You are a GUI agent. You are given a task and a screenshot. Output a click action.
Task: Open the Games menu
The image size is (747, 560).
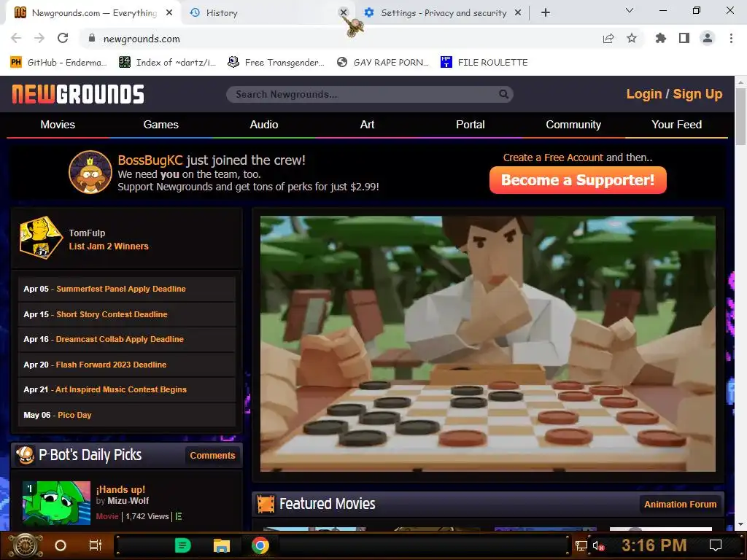[161, 125]
